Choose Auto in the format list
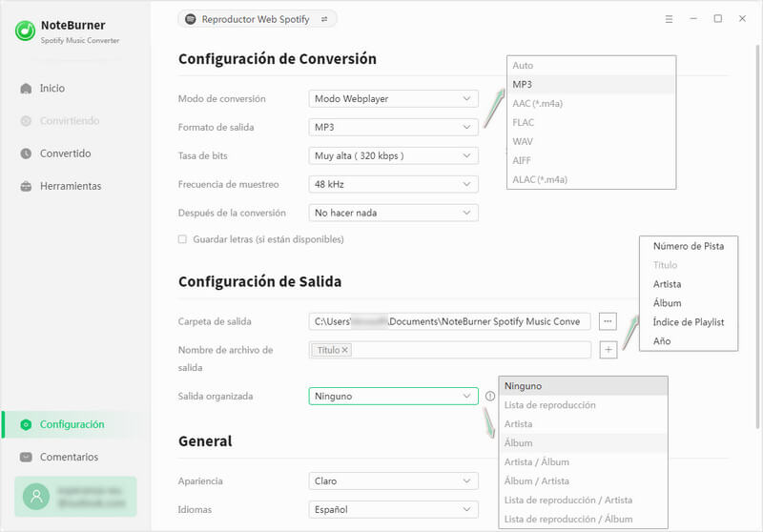 [x=591, y=66]
